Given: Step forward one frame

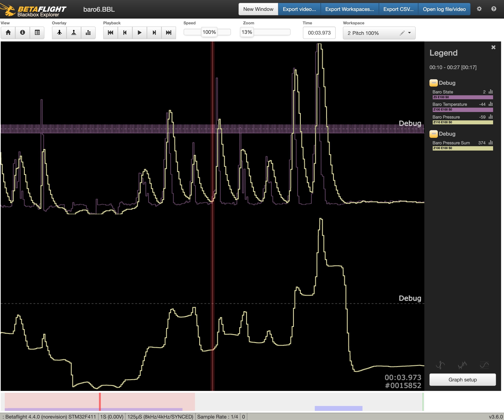Looking at the screenshot, I should click(x=154, y=32).
